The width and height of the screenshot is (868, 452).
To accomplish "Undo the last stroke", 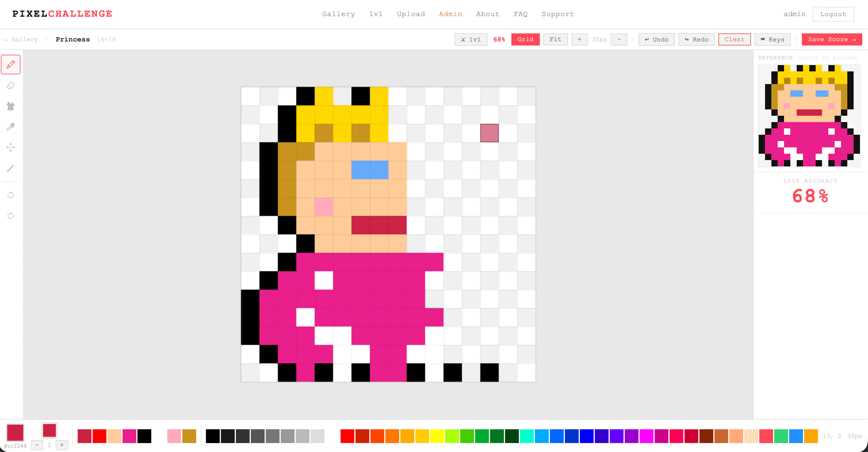I will coord(656,39).
